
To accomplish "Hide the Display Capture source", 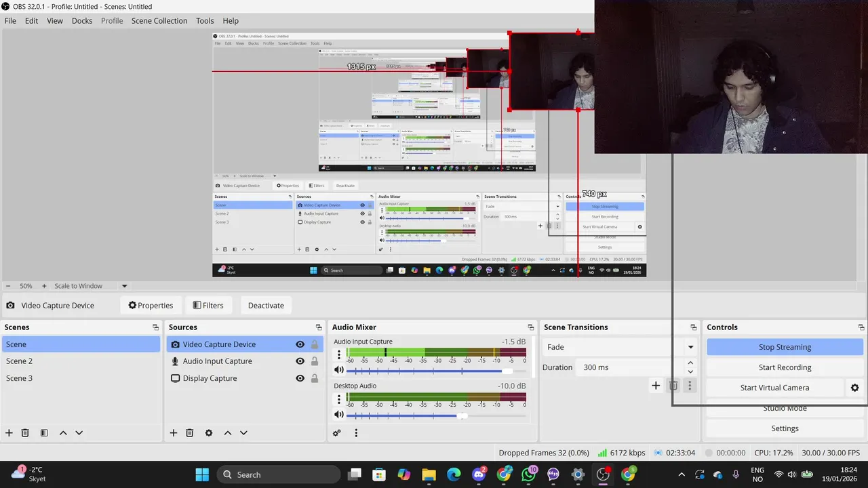I will pos(300,378).
